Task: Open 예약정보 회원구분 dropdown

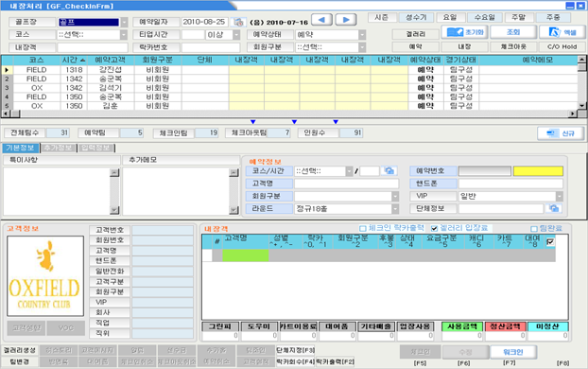Action: (395, 196)
